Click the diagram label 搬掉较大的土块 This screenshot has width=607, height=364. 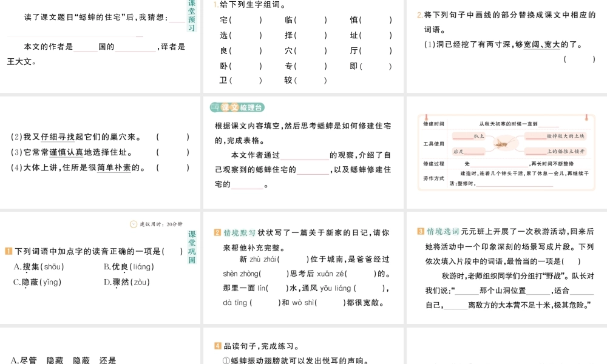[566, 136]
